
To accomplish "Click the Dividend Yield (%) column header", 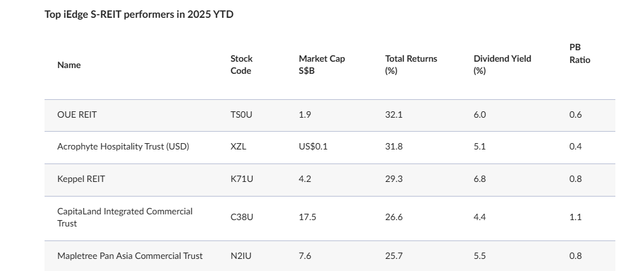I will click(x=502, y=65).
